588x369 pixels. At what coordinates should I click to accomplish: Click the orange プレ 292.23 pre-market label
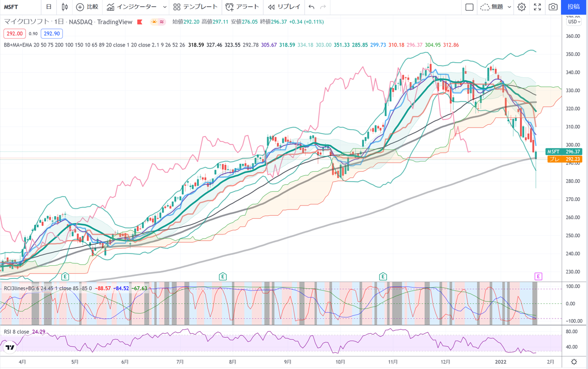(563, 159)
